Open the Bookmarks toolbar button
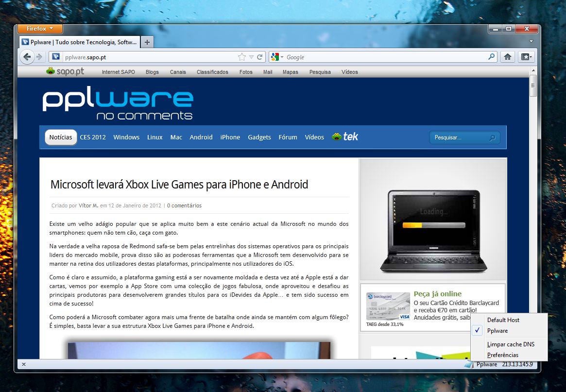Viewport: 566px width, 392px height. [x=526, y=57]
